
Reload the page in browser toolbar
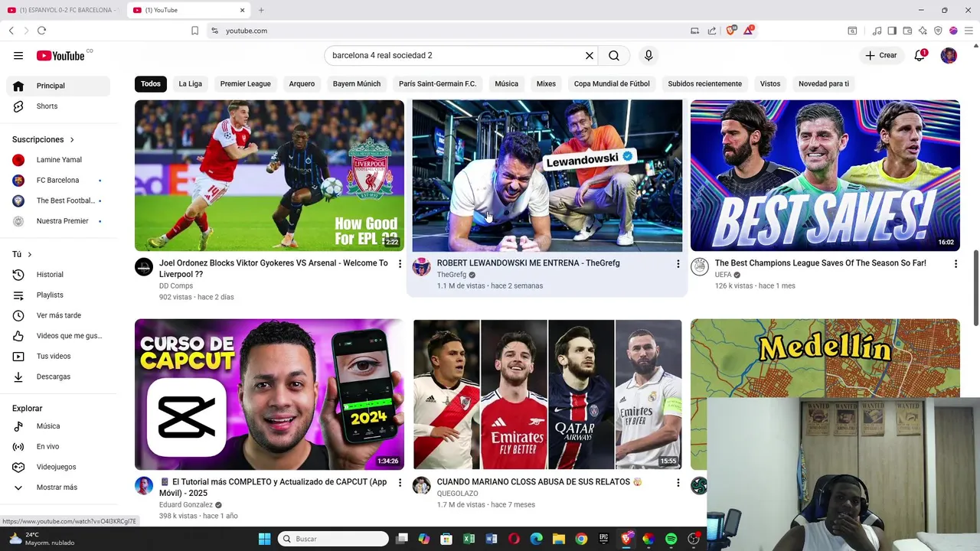(41, 31)
